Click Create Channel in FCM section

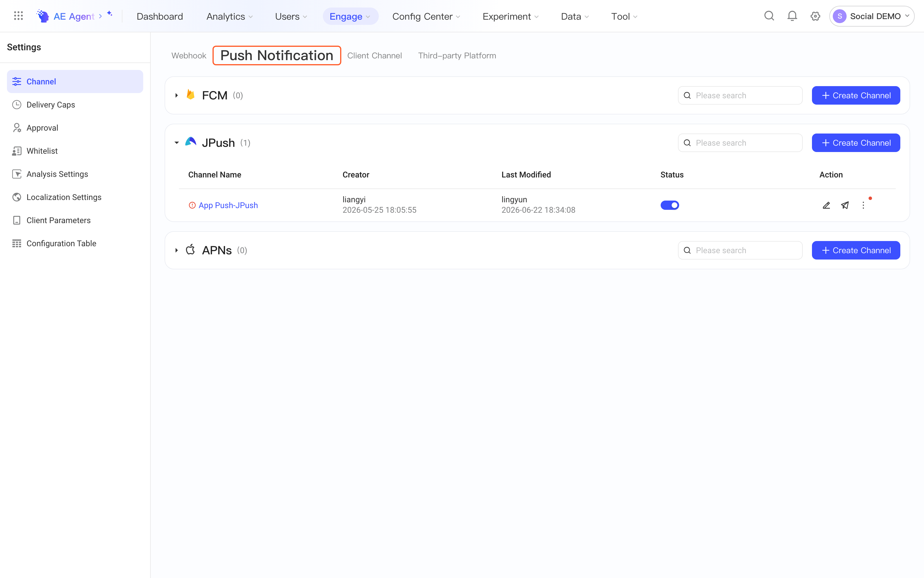click(856, 95)
